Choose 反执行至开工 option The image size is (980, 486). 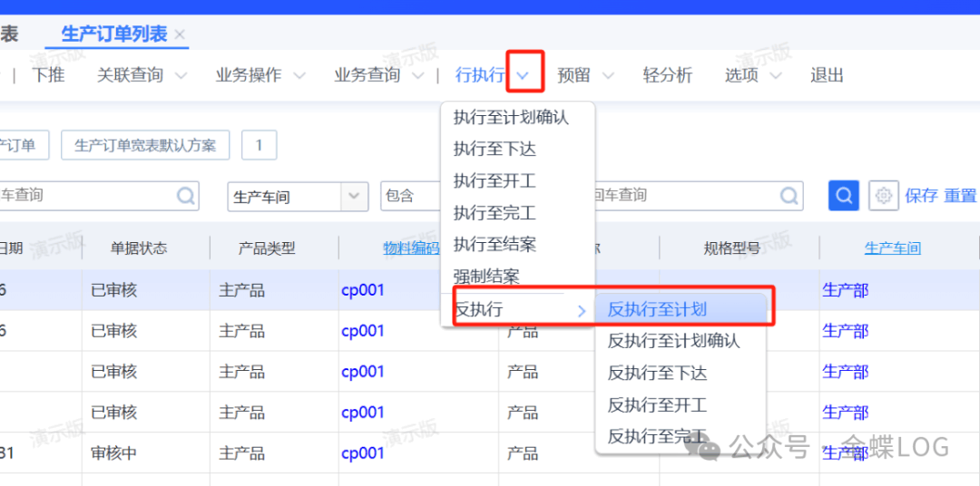(x=657, y=405)
